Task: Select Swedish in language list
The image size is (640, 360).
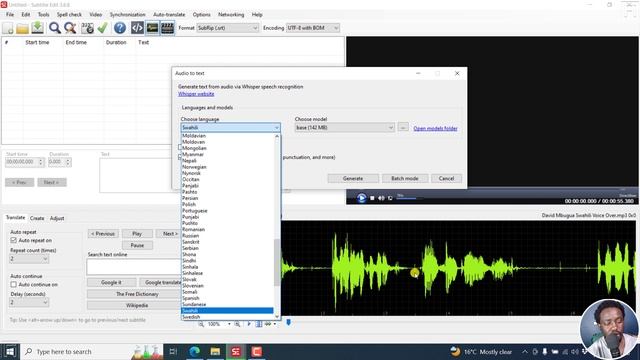Action: click(x=227, y=317)
